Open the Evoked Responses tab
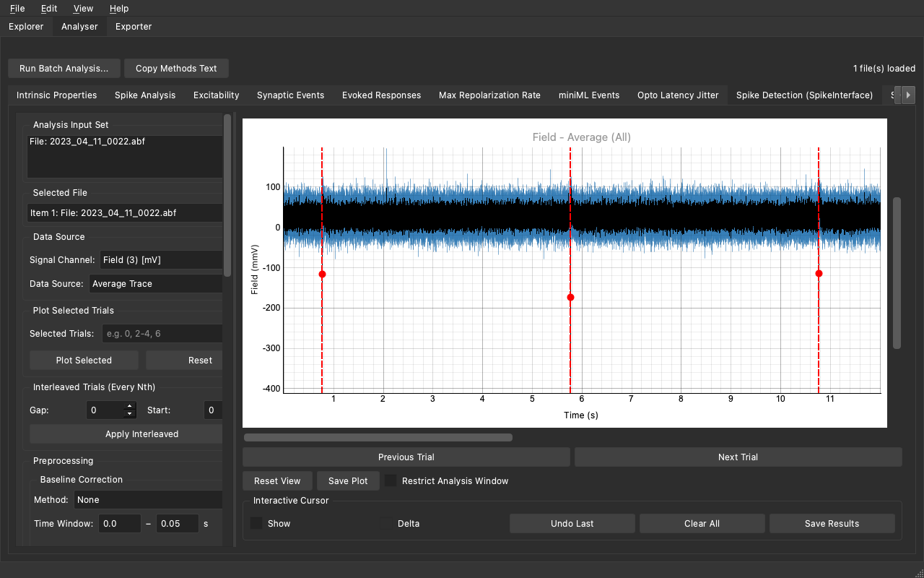Screen dimensions: 924x578 [382, 95]
